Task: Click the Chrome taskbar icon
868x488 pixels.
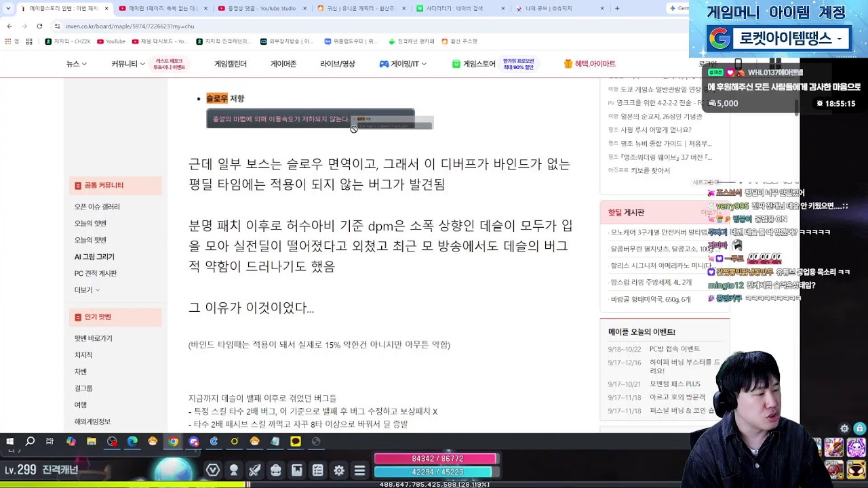Action: [x=174, y=441]
